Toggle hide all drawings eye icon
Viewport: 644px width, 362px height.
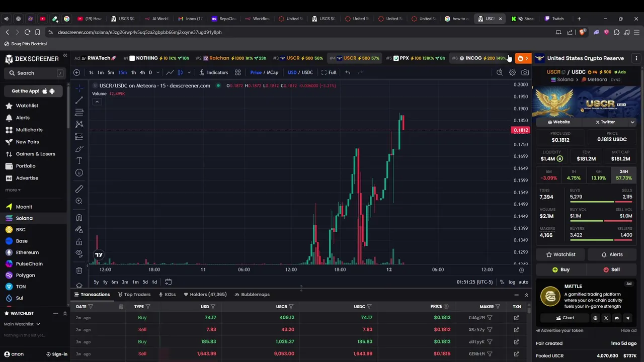click(79, 253)
